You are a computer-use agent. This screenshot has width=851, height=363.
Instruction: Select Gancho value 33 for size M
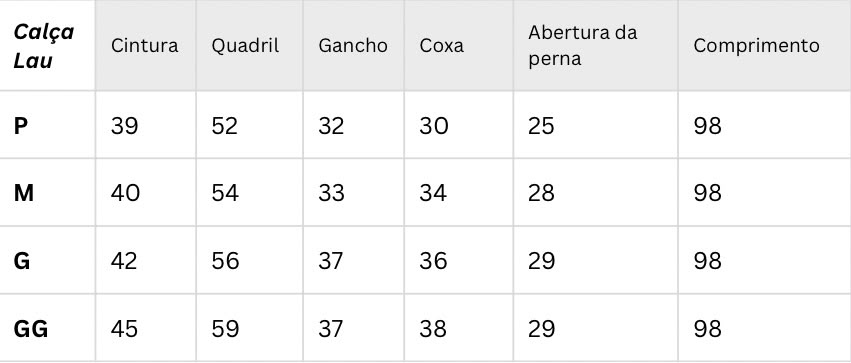331,193
